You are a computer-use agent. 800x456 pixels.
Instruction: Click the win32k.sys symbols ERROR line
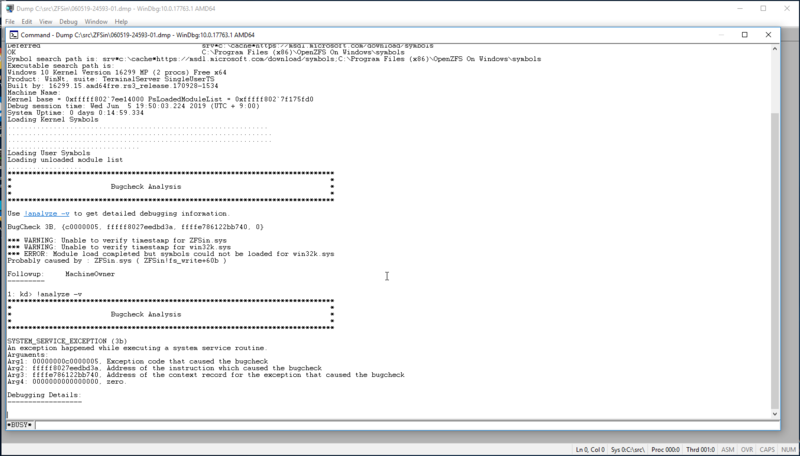click(x=170, y=254)
